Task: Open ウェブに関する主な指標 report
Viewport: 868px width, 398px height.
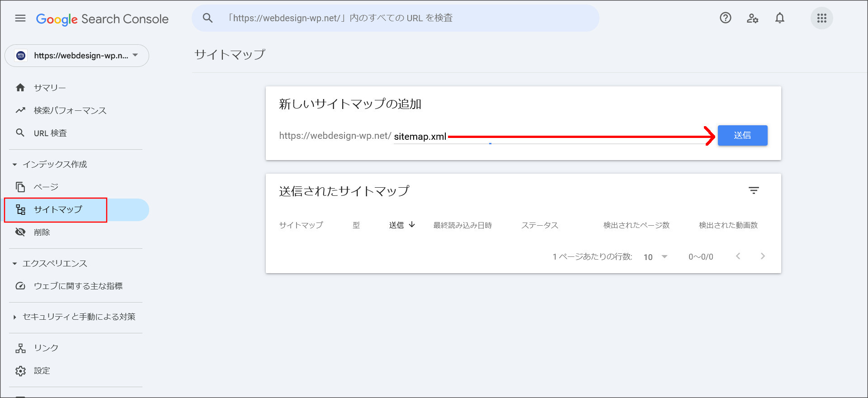Action: (78, 286)
